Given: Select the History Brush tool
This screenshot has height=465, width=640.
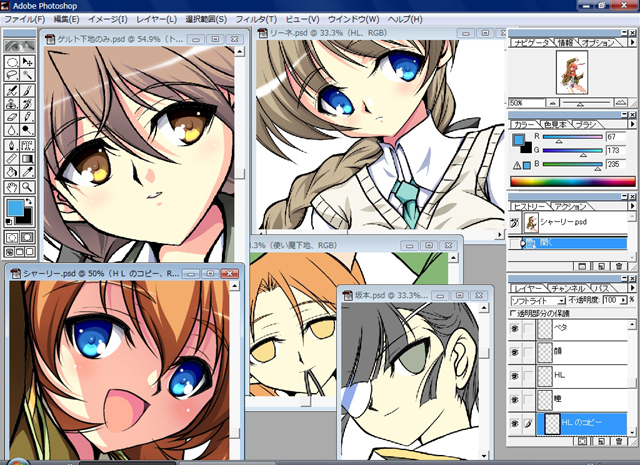Looking at the screenshot, I should tap(27, 104).
